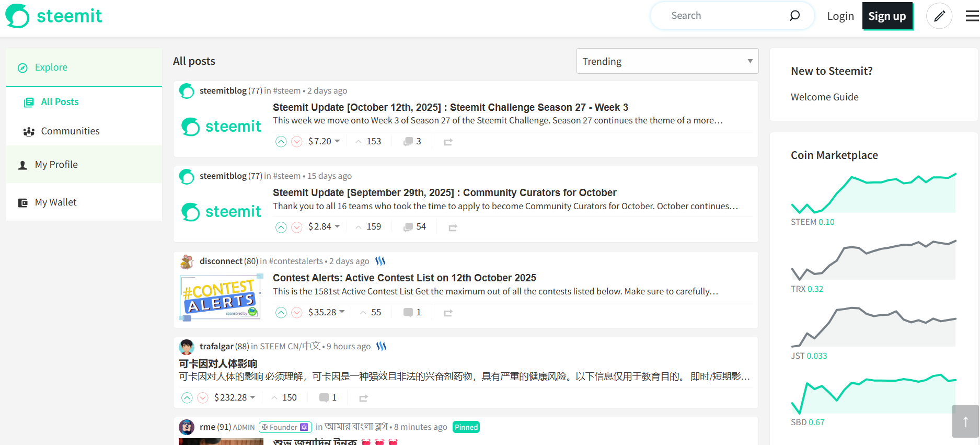Expand payout details for $35.28
The image size is (980, 445).
326,312
